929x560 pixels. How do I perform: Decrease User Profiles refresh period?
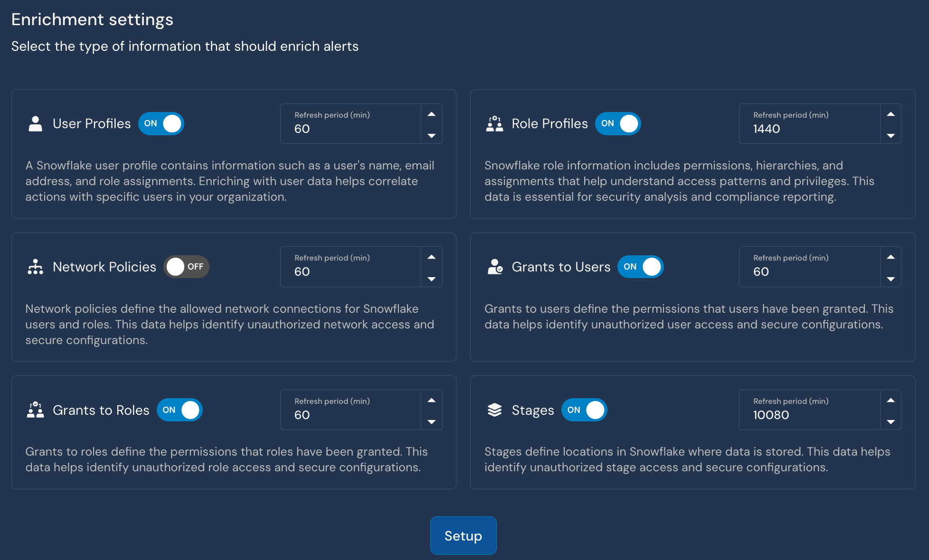click(x=432, y=135)
